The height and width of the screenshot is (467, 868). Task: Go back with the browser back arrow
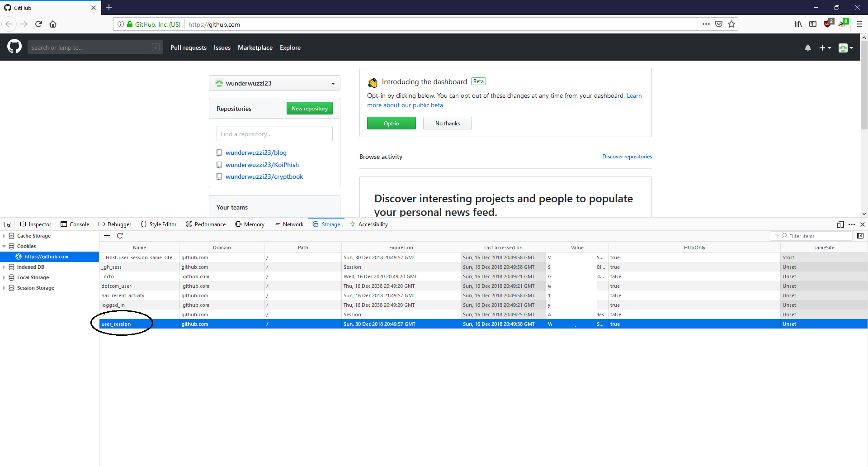tap(9, 24)
